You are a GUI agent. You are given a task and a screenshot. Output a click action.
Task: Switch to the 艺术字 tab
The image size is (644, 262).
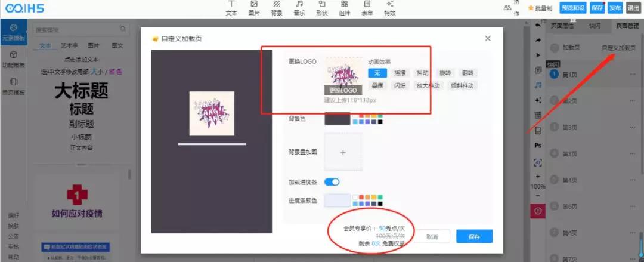click(69, 45)
